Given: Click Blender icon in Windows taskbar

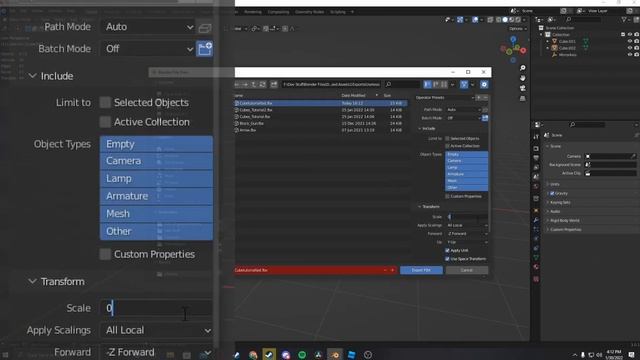Looking at the screenshot, I should 335,355.
